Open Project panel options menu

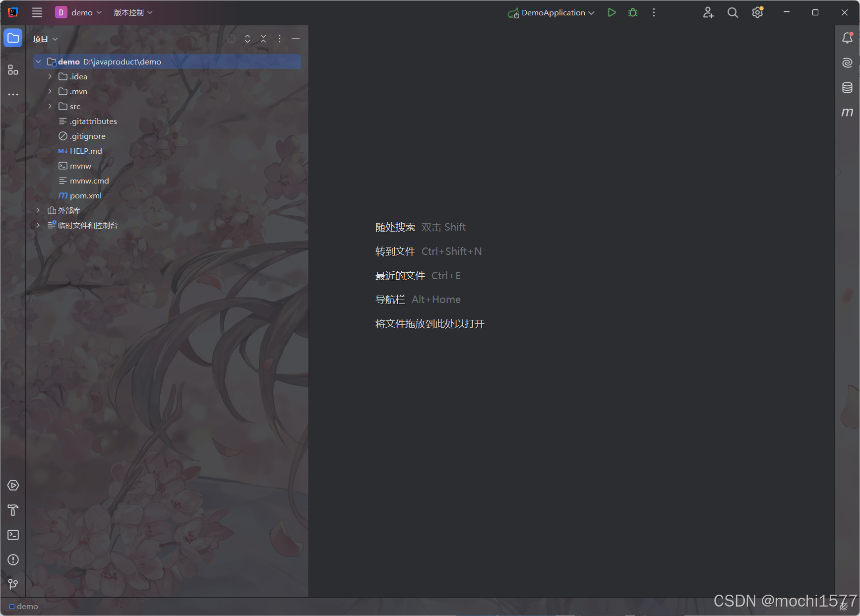point(280,39)
